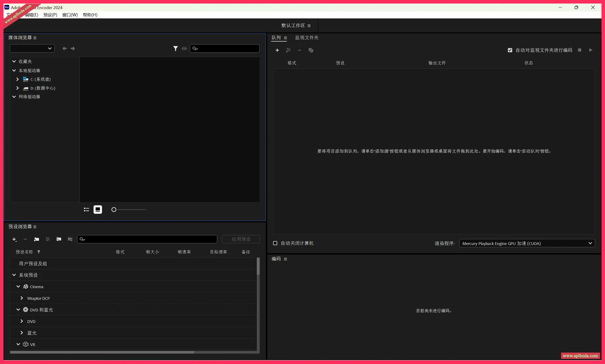Enable 自动关闭计算机 checkbox
This screenshot has height=364, width=605.
pyautogui.click(x=275, y=243)
